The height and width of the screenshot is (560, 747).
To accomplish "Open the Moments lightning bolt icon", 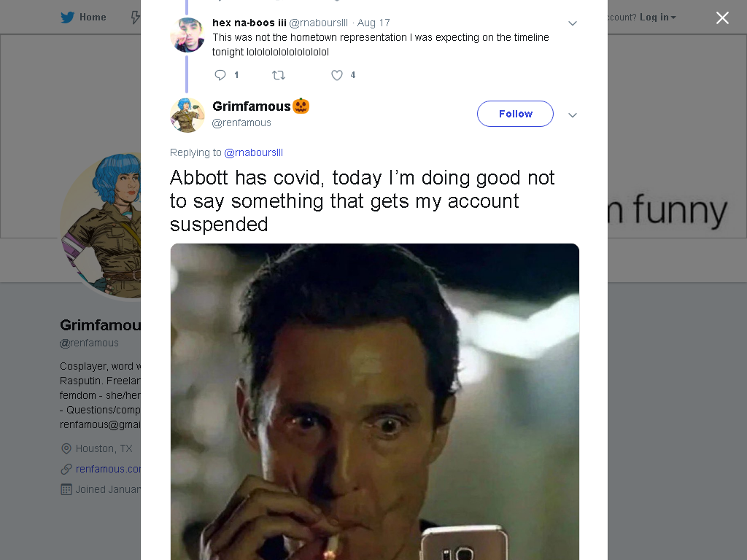I will [135, 17].
